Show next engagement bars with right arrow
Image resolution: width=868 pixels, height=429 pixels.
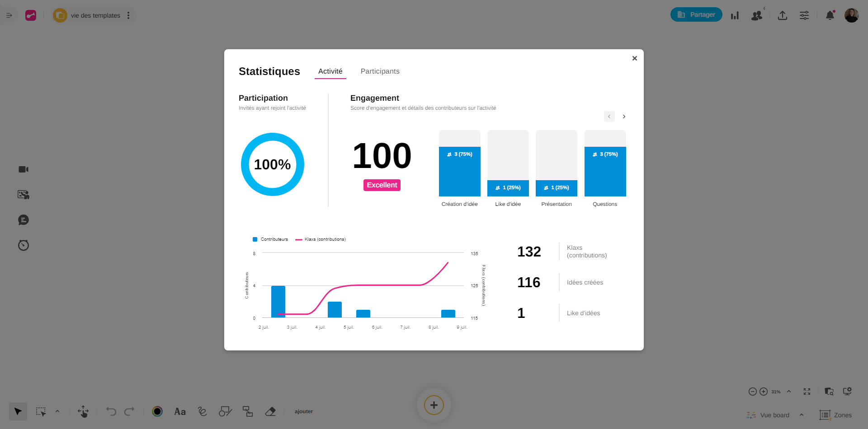pyautogui.click(x=624, y=117)
